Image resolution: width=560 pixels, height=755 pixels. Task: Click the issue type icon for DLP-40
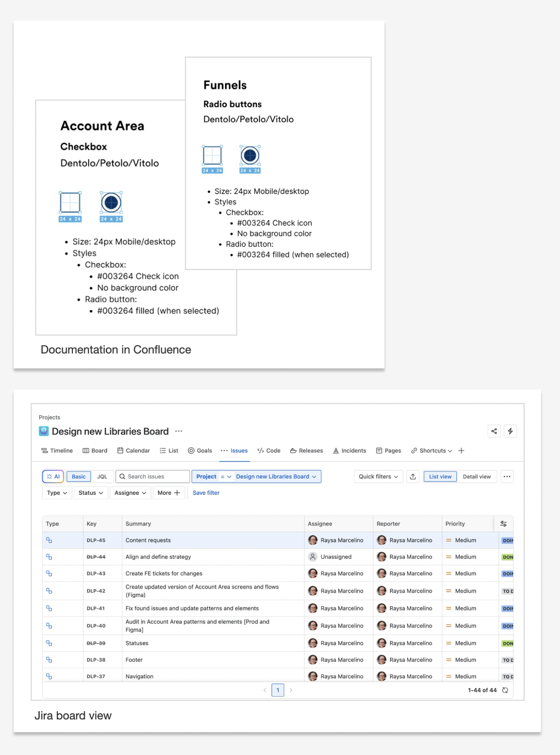[x=49, y=626]
